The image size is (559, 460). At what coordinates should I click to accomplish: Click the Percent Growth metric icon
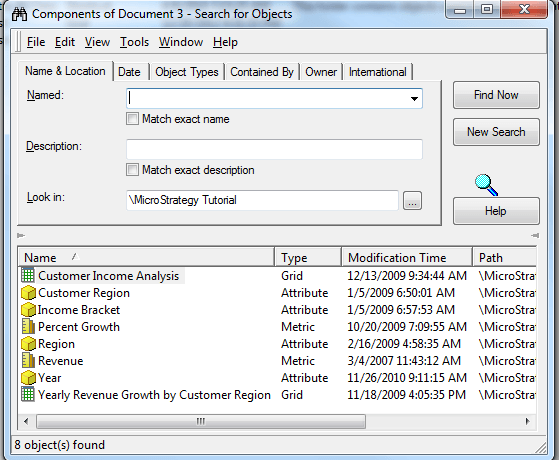28,326
